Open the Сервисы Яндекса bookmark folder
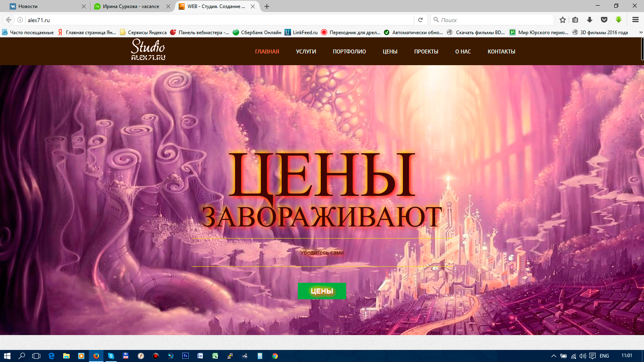The height and width of the screenshot is (362, 644). coord(143,33)
